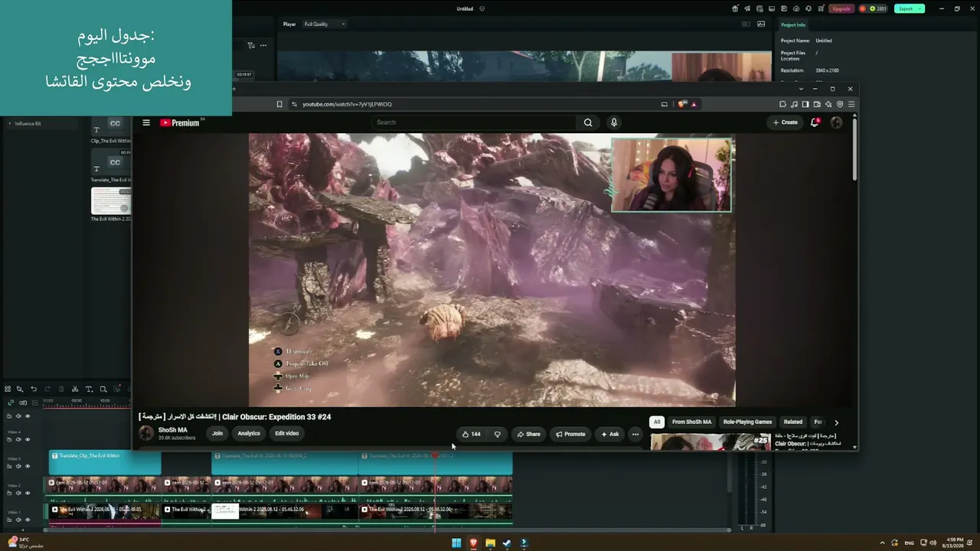
Task: Open the snapshot image icon above the player
Action: [761, 24]
